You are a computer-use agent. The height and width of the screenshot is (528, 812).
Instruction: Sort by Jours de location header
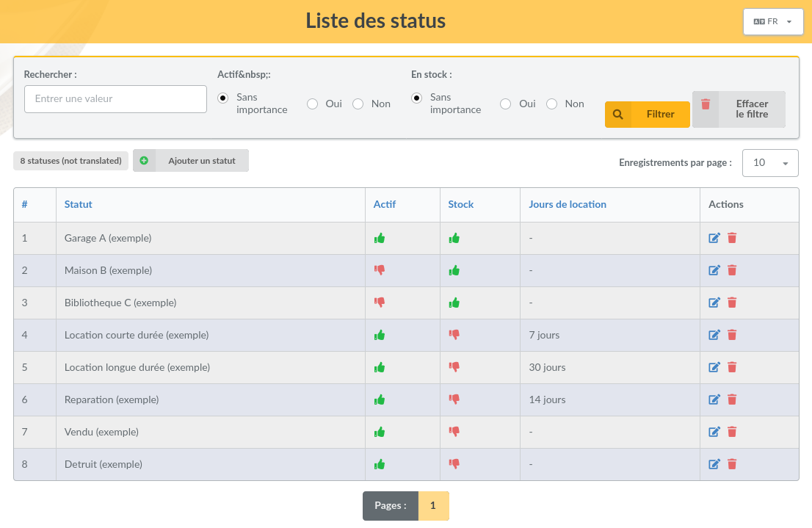(x=568, y=204)
